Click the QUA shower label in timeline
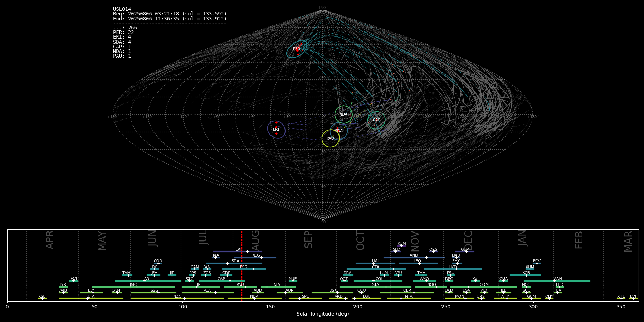Image resolution: width=644 pixels, height=322 pixels. [503, 279]
